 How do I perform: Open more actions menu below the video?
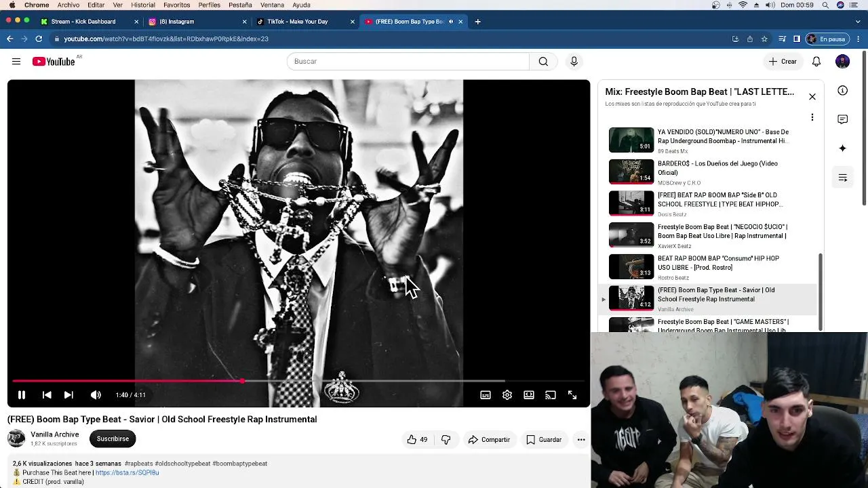[x=581, y=440]
